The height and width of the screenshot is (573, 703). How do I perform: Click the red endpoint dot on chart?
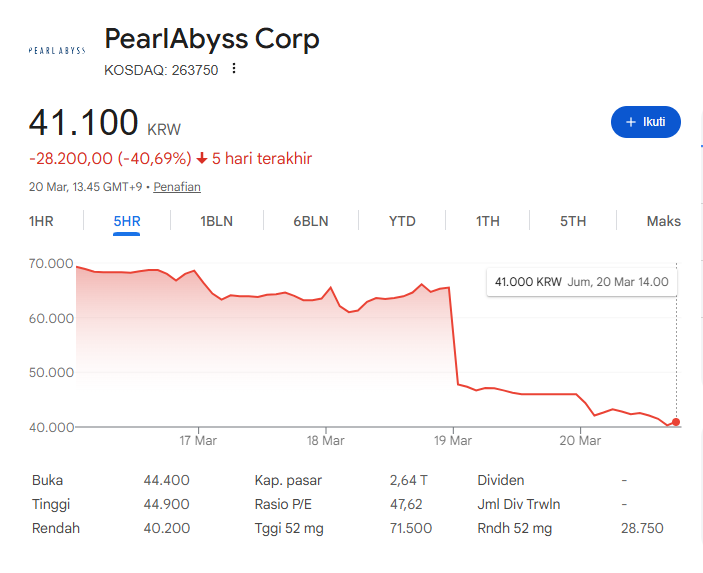coord(676,422)
